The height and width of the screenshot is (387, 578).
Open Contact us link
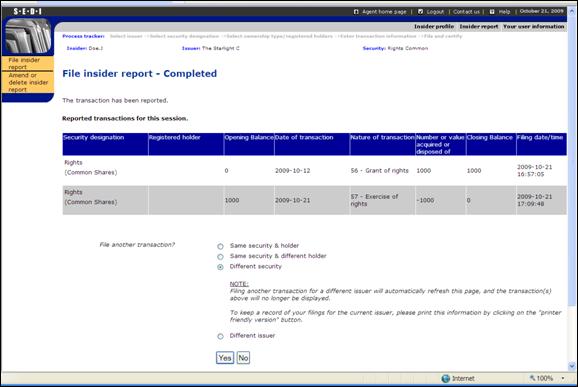tap(466, 12)
